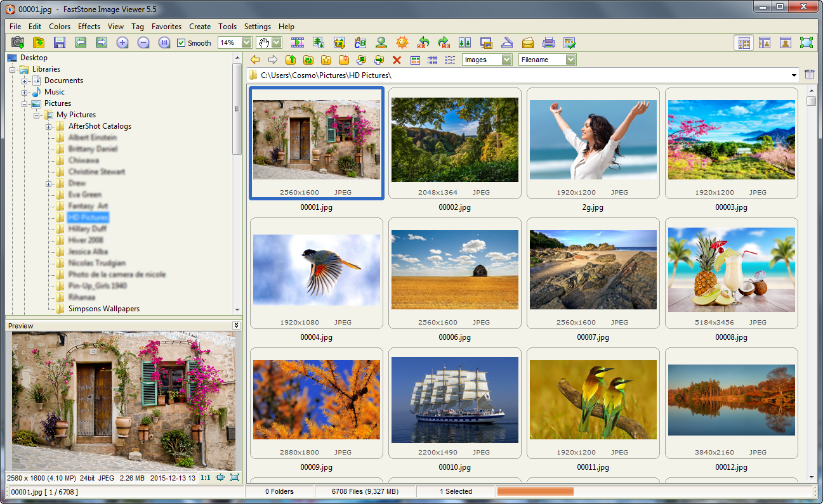Click the email envelope icon
823x504 pixels.
[x=528, y=42]
